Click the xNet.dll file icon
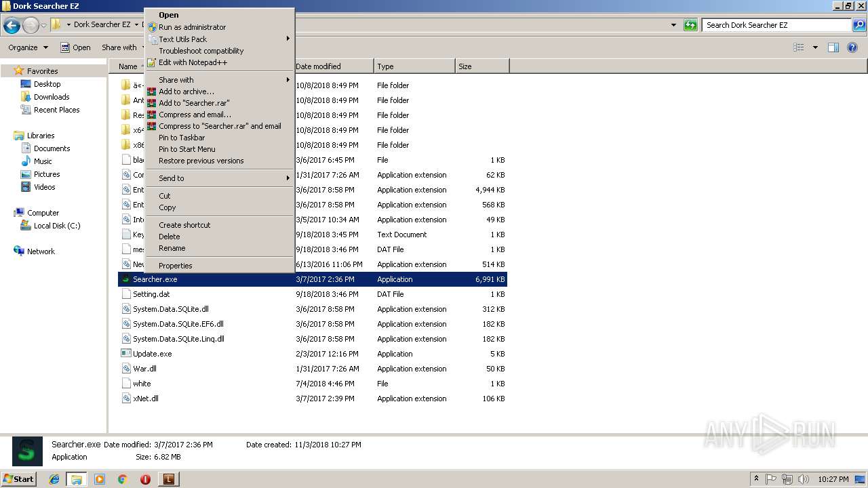The height and width of the screenshot is (488, 868). click(125, 399)
